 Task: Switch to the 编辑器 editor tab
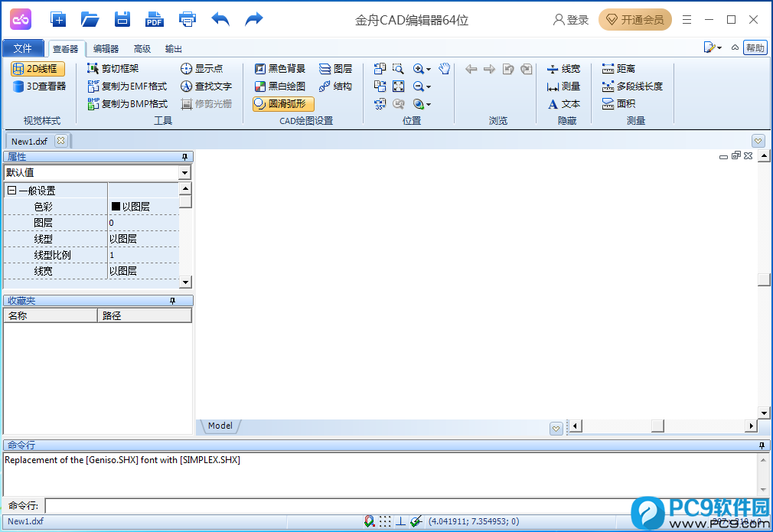106,49
